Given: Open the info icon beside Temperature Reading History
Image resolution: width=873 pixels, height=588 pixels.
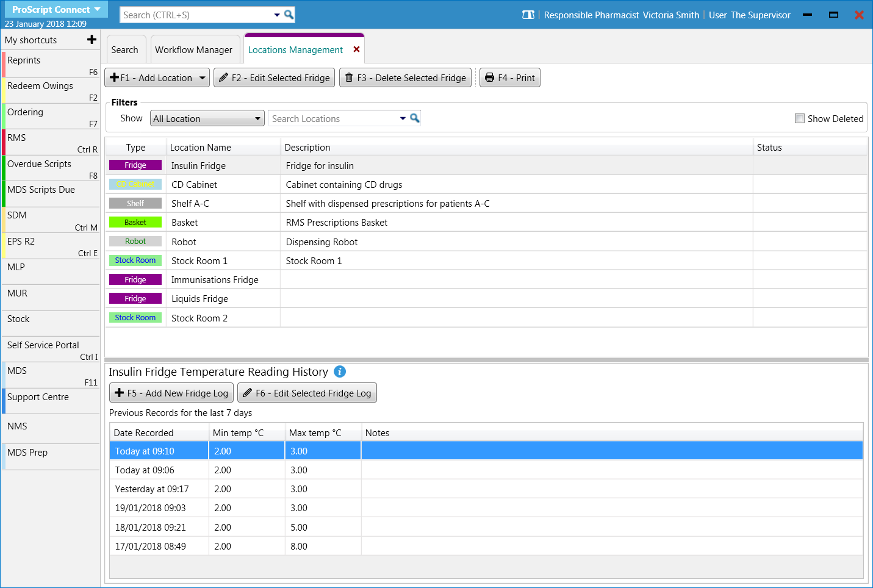Looking at the screenshot, I should 340,371.
